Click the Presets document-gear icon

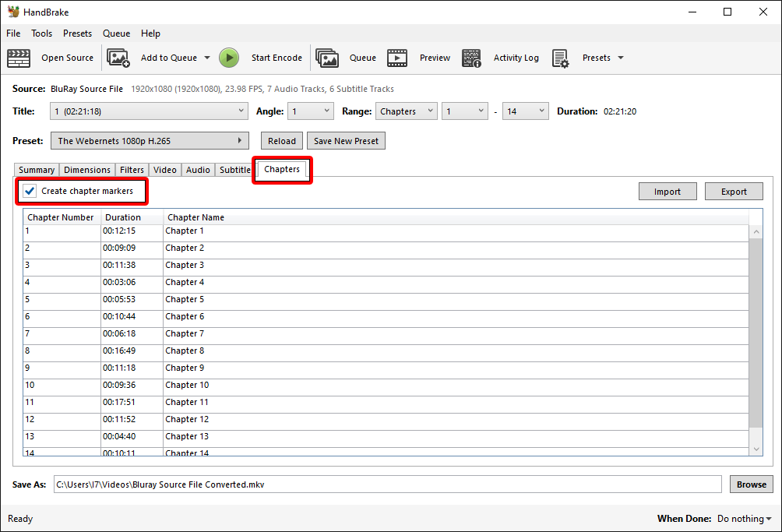[561, 58]
